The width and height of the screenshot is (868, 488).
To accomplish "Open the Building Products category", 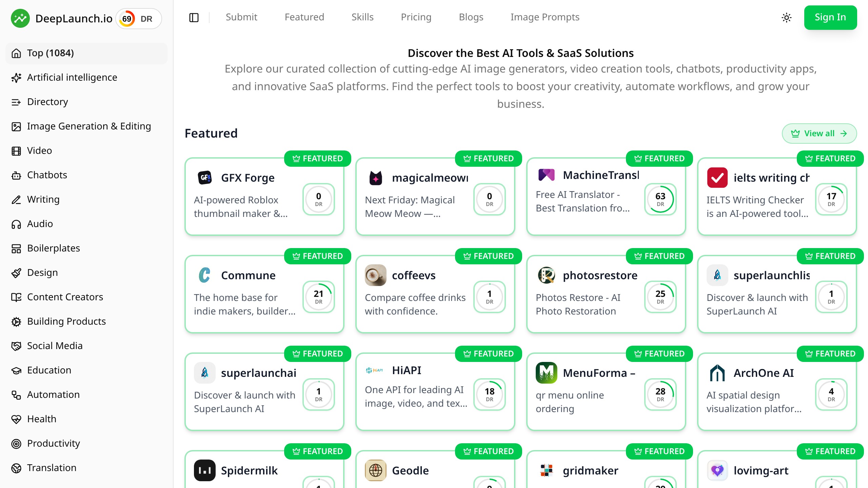I will 86,321.
